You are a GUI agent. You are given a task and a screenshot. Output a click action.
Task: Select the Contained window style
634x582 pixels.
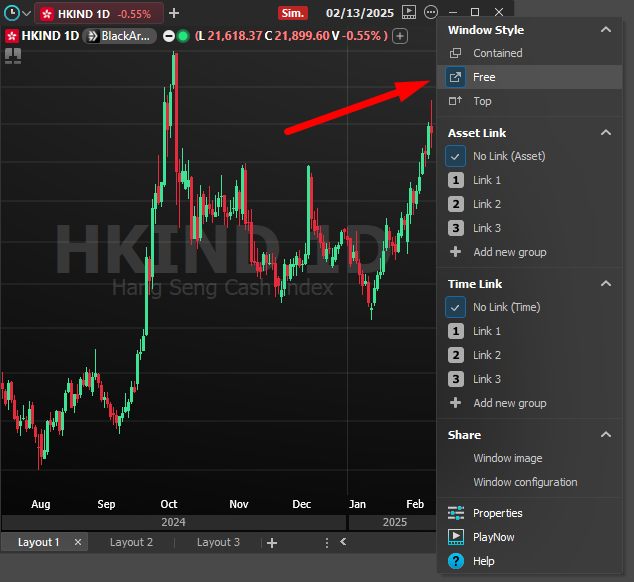click(x=497, y=53)
